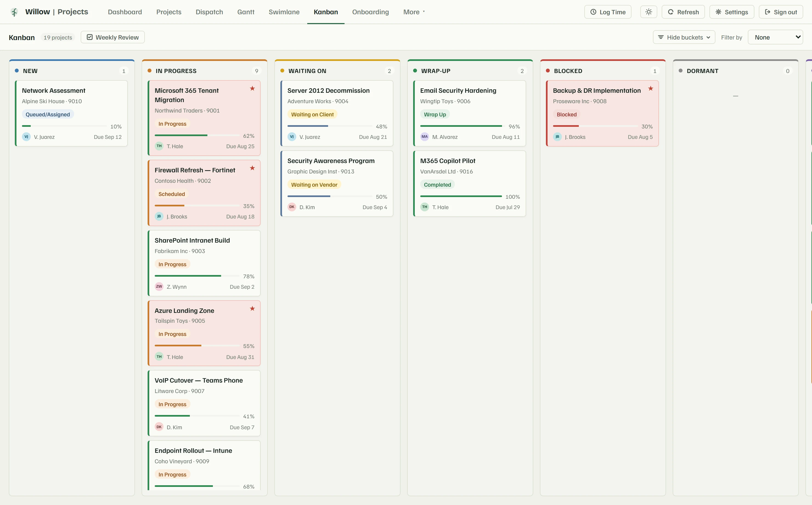Open the Gantt view tab
Viewport: 812px width, 505px height.
tap(246, 12)
